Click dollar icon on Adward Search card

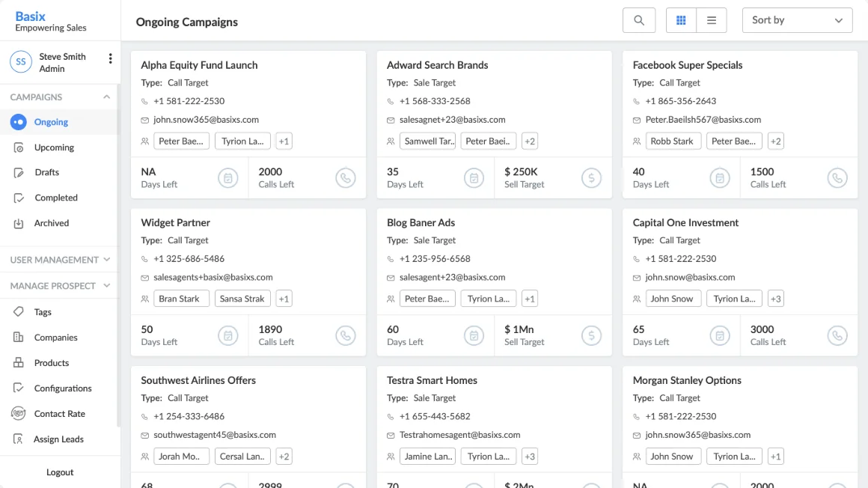[591, 178]
